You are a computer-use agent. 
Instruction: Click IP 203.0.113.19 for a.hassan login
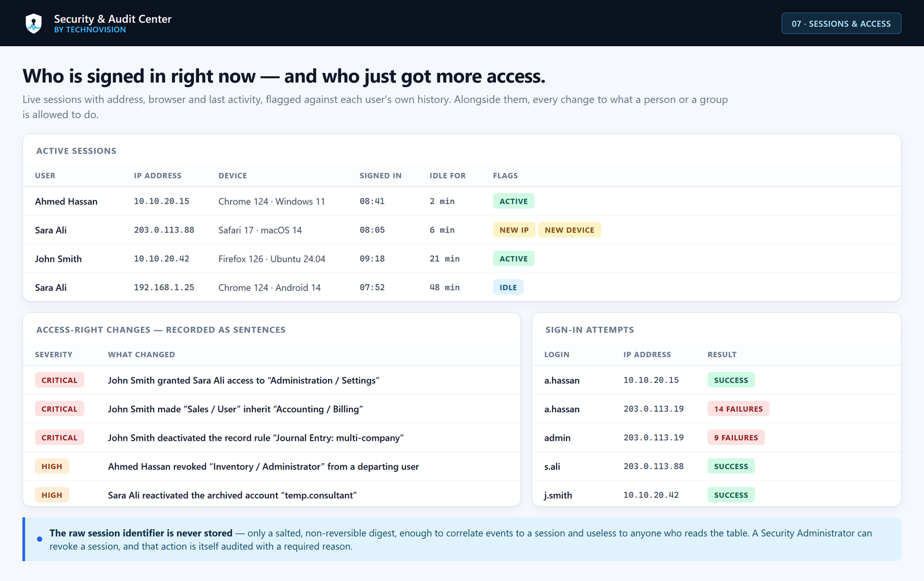pos(653,409)
